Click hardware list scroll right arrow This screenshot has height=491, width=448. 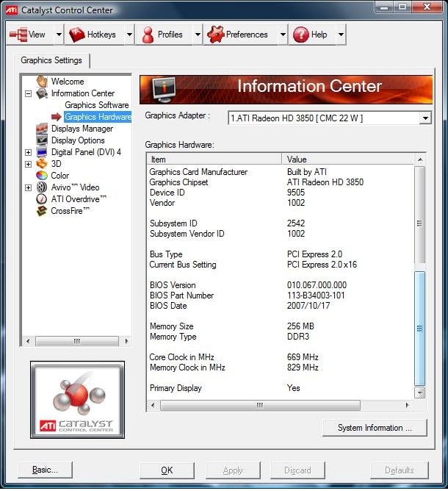[407, 405]
